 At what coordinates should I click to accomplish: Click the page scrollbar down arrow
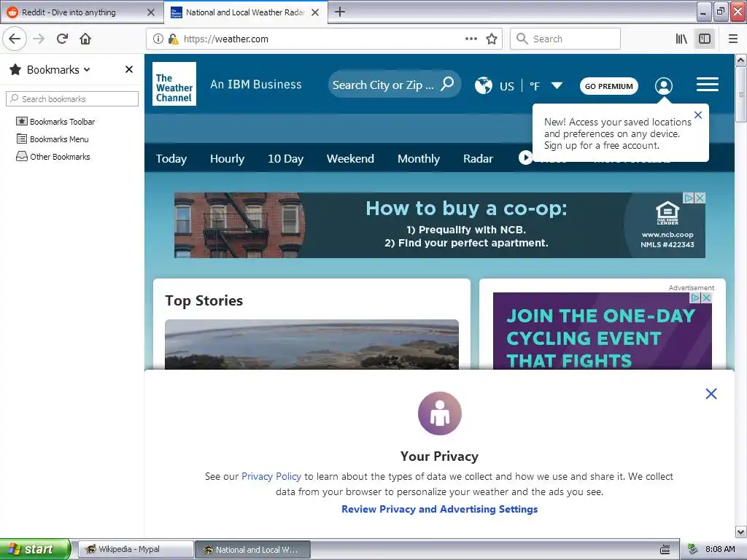click(741, 532)
